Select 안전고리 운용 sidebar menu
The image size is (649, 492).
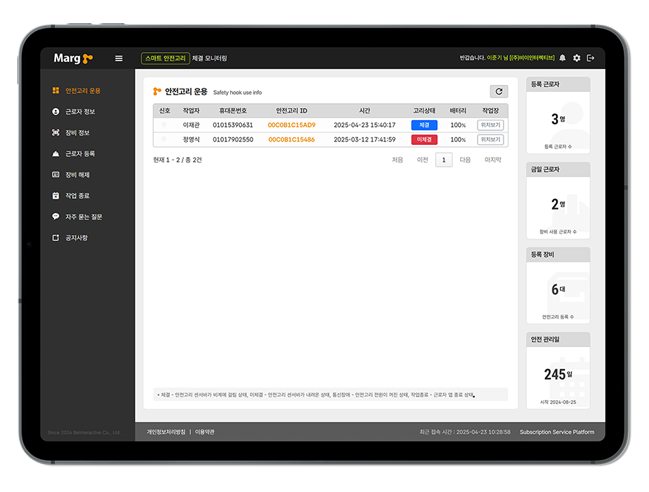pyautogui.click(x=82, y=90)
